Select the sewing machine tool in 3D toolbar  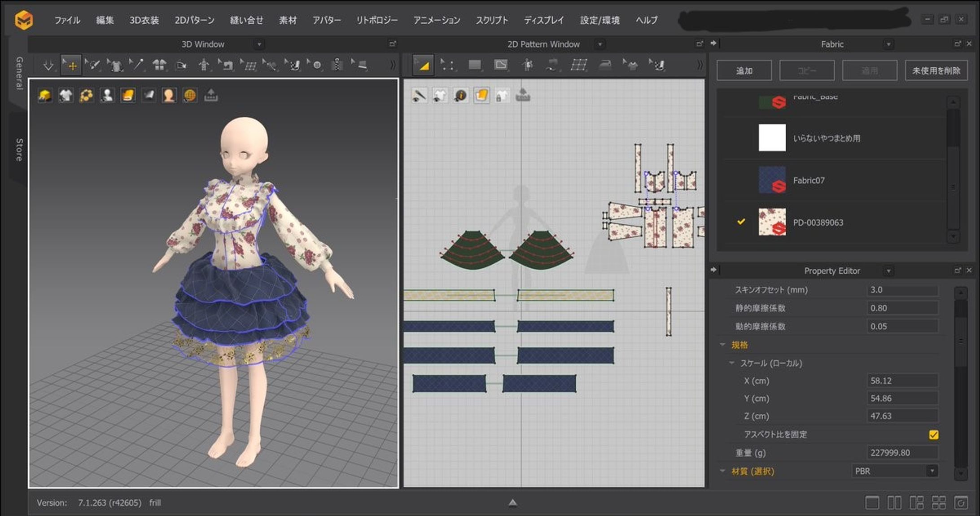pos(227,66)
